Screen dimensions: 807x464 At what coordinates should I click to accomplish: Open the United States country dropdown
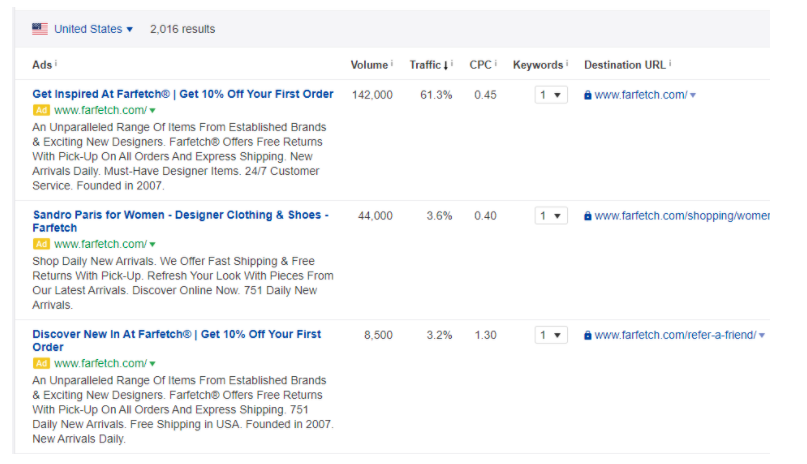click(x=94, y=29)
